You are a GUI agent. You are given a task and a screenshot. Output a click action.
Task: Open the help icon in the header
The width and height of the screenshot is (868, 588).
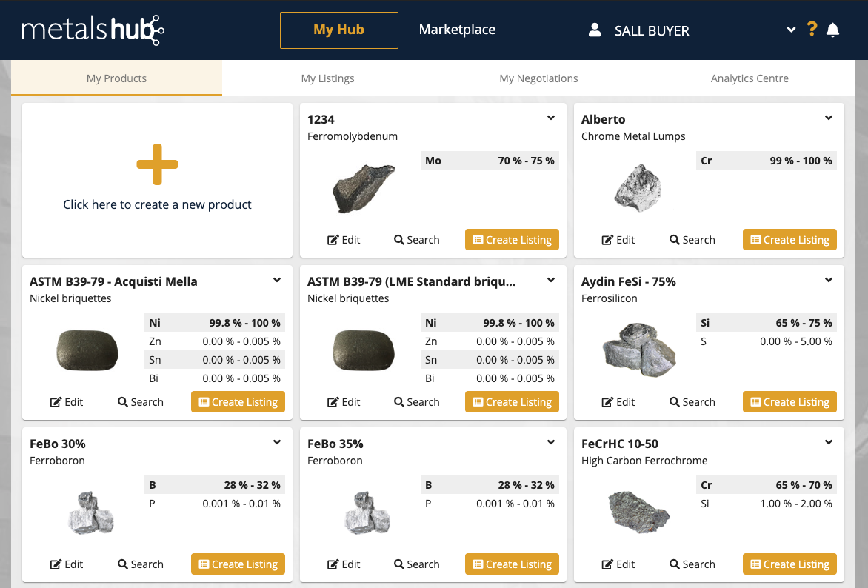click(812, 29)
